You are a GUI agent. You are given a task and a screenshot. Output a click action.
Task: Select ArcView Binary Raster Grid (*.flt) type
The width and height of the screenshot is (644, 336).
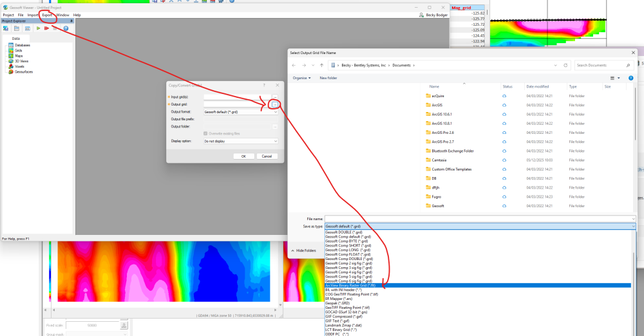[x=478, y=286]
